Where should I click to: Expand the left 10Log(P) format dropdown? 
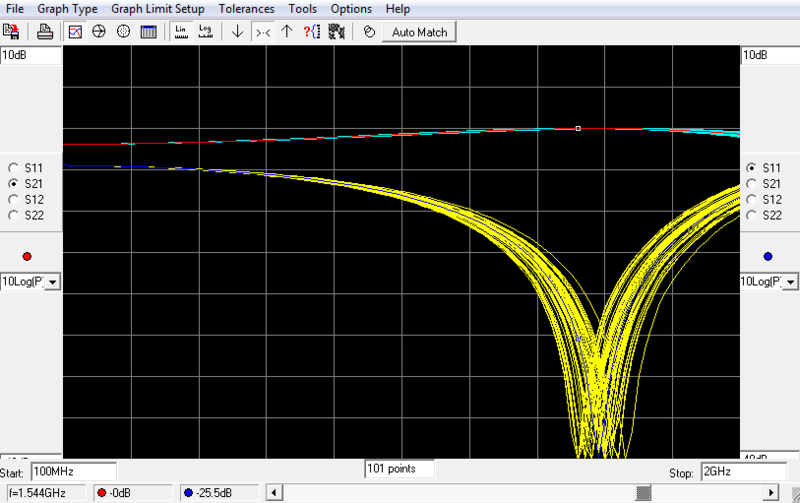click(x=52, y=282)
